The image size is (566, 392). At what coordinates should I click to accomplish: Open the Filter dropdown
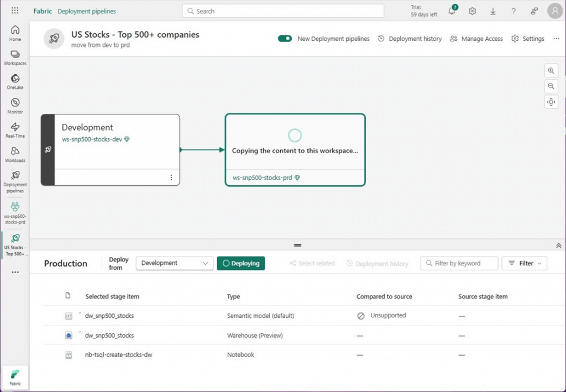coord(525,263)
